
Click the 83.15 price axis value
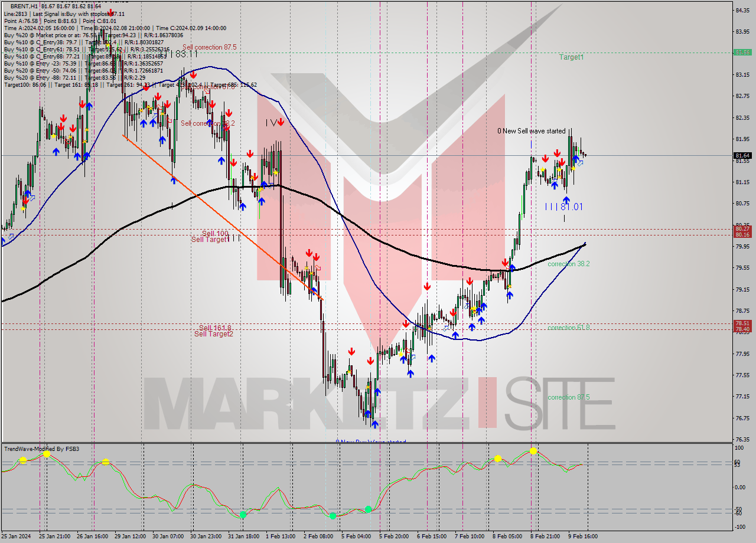tap(742, 74)
